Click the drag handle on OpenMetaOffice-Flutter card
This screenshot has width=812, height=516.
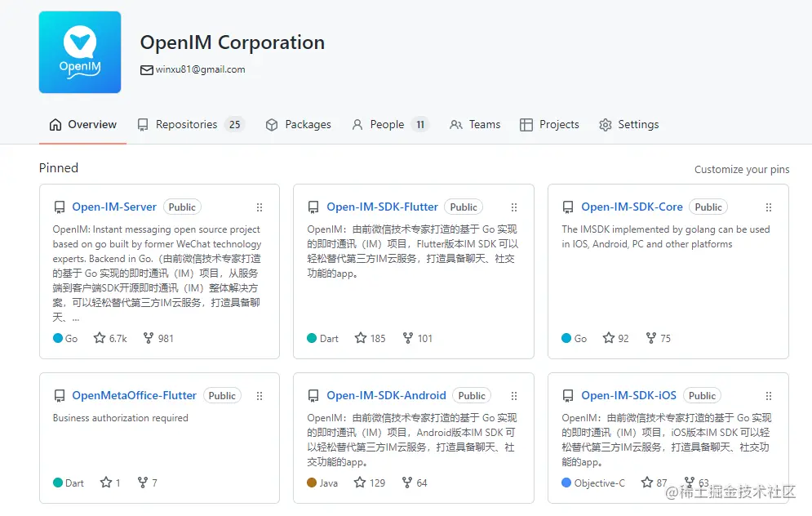260,396
